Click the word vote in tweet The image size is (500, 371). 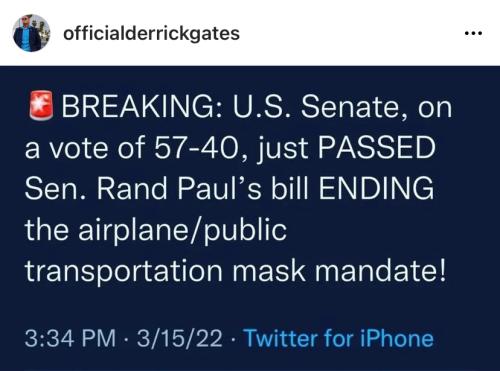pos(79,149)
